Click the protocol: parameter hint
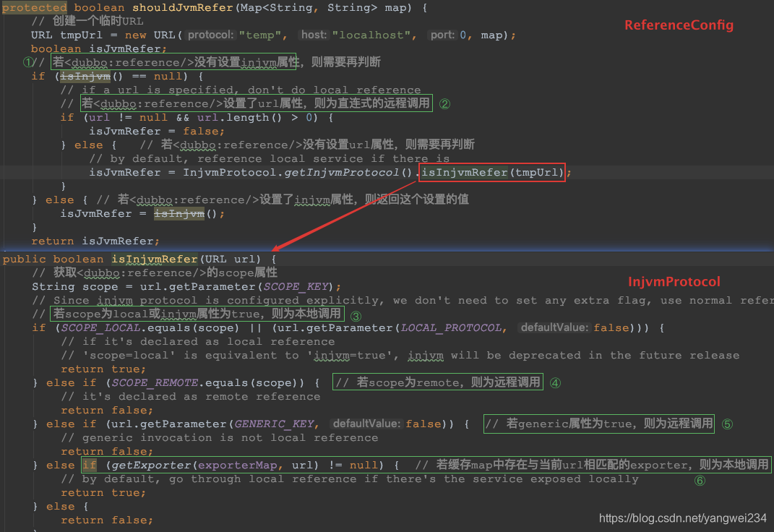774x532 pixels. pyautogui.click(x=210, y=35)
